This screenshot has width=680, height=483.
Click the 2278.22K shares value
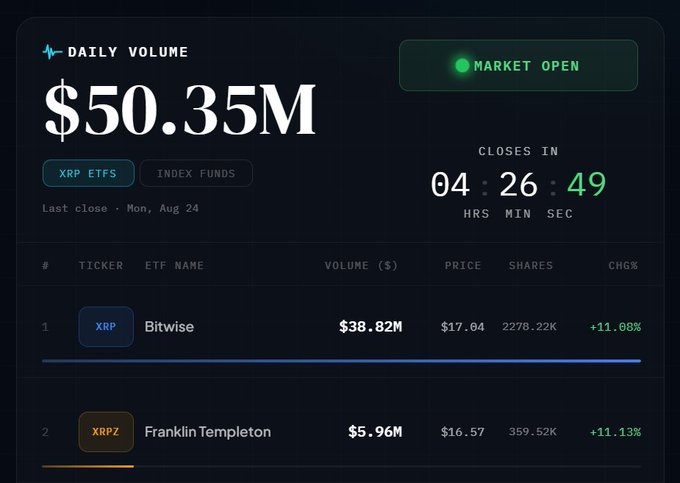[x=529, y=326]
